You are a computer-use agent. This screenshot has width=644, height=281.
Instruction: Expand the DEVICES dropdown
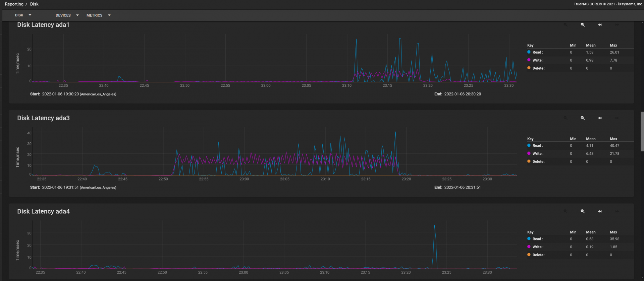[x=67, y=15]
